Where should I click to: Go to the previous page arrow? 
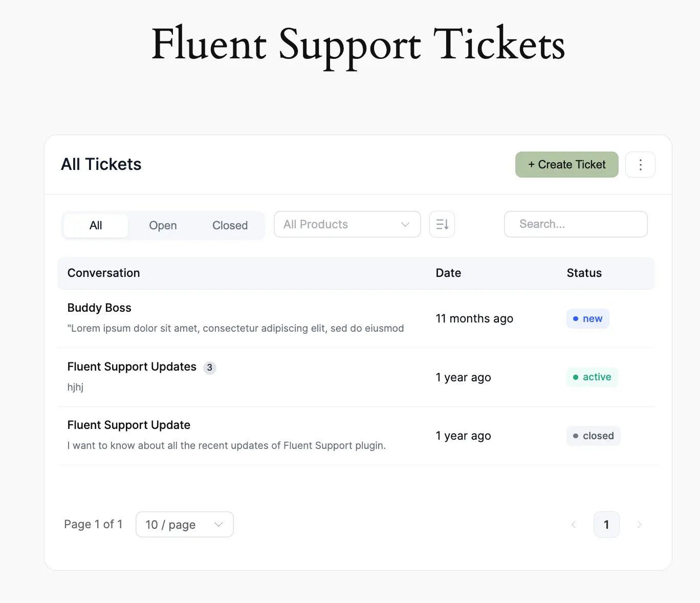[573, 525]
